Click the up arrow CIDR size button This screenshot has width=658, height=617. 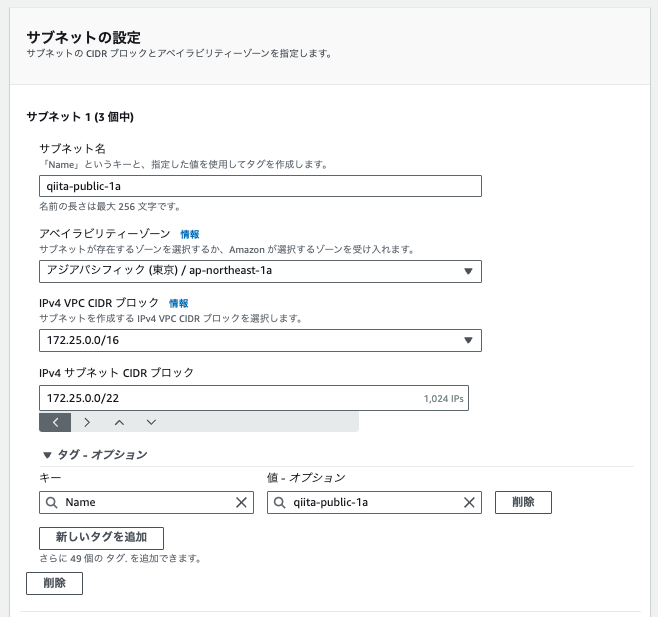point(119,422)
